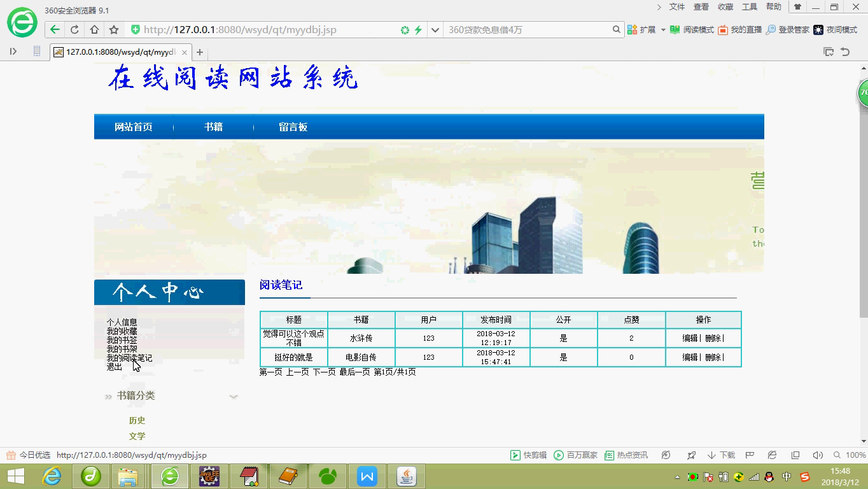Image resolution: width=868 pixels, height=489 pixels.
Task: Reload the page with refresh icon
Action: [74, 29]
